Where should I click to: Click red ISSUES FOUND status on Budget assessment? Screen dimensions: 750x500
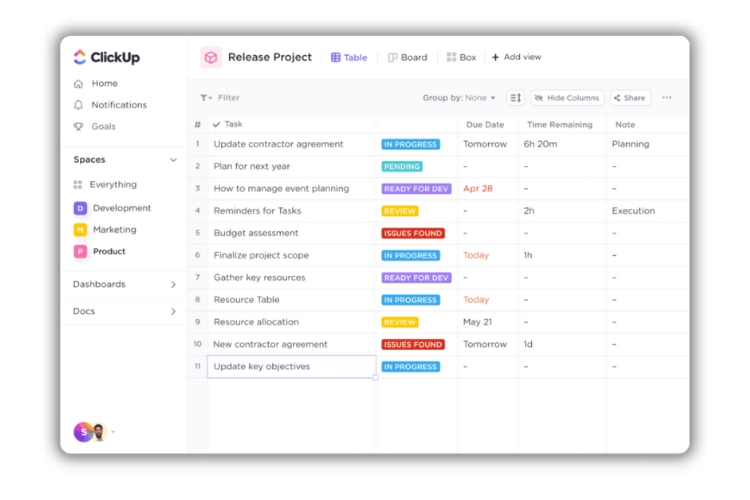[413, 233]
